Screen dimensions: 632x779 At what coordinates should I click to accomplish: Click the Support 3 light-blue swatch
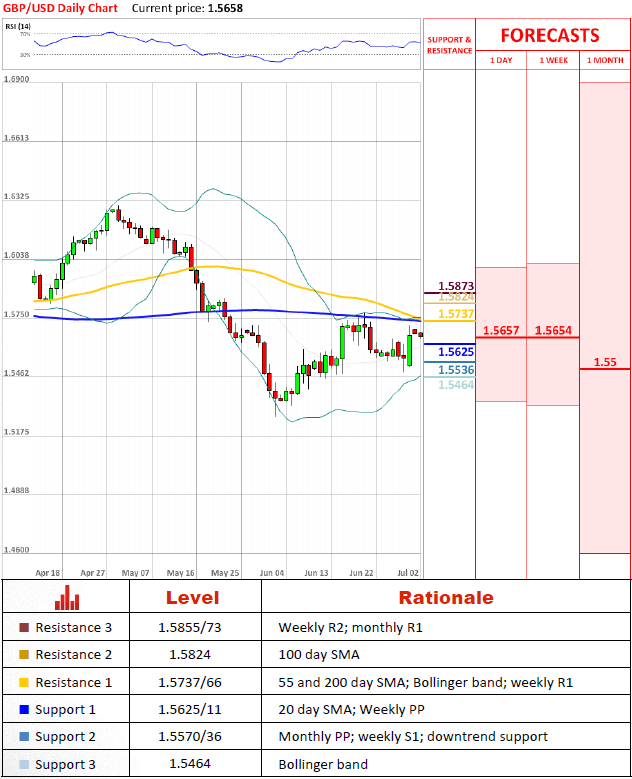pos(24,764)
